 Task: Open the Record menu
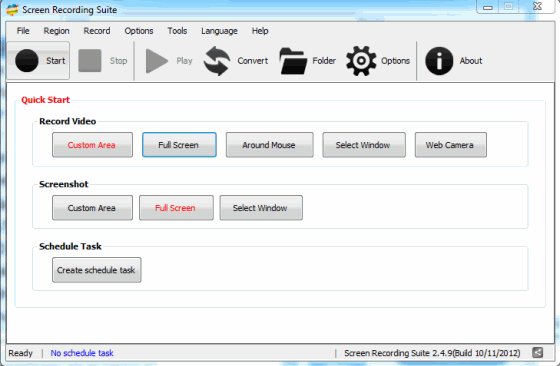97,31
